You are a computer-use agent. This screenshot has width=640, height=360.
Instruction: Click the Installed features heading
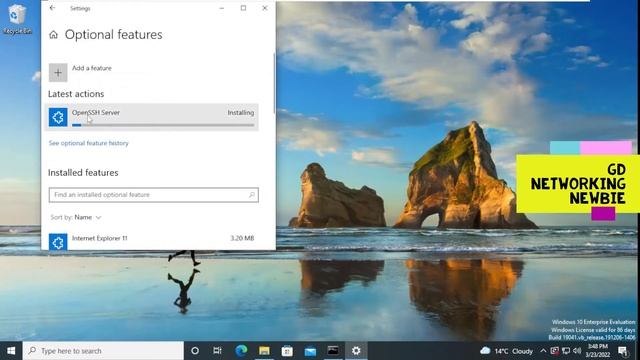pyautogui.click(x=83, y=173)
